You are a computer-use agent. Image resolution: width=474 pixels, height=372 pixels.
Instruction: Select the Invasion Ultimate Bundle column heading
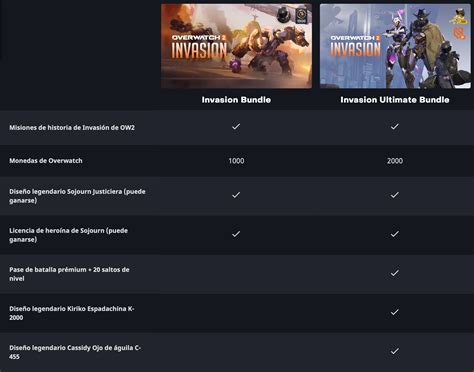(x=395, y=100)
